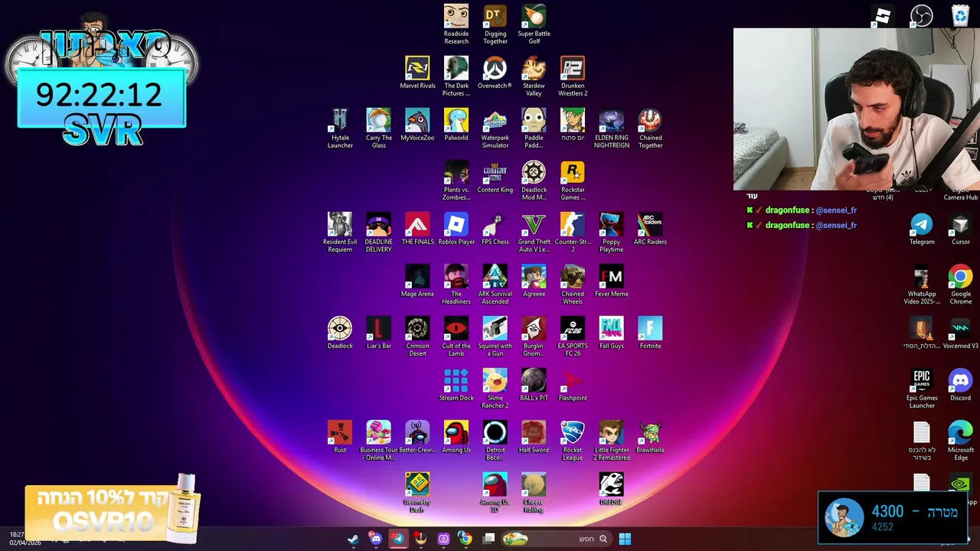Open Steam from the taskbar

click(x=353, y=539)
